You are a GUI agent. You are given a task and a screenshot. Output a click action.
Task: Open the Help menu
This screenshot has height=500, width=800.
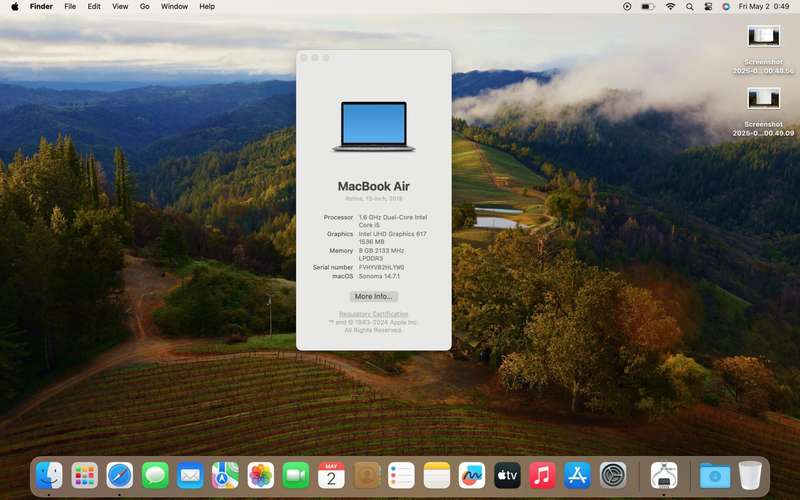(207, 7)
